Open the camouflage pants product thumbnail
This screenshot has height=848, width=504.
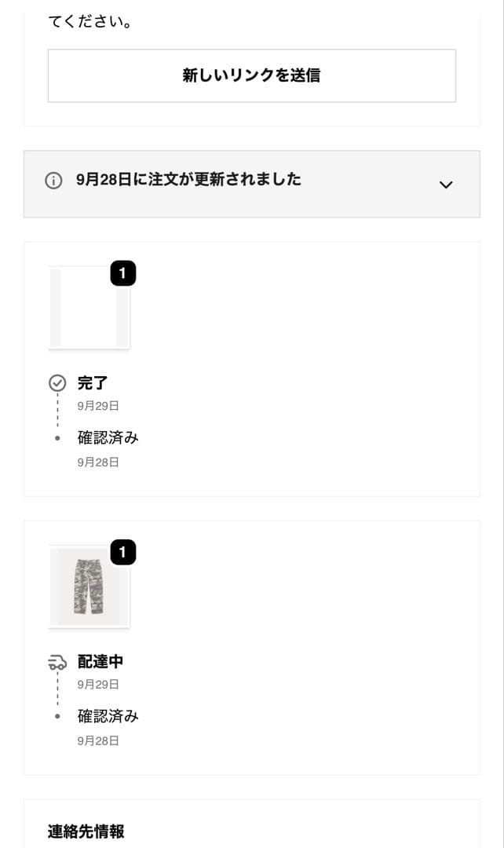pos(89,587)
